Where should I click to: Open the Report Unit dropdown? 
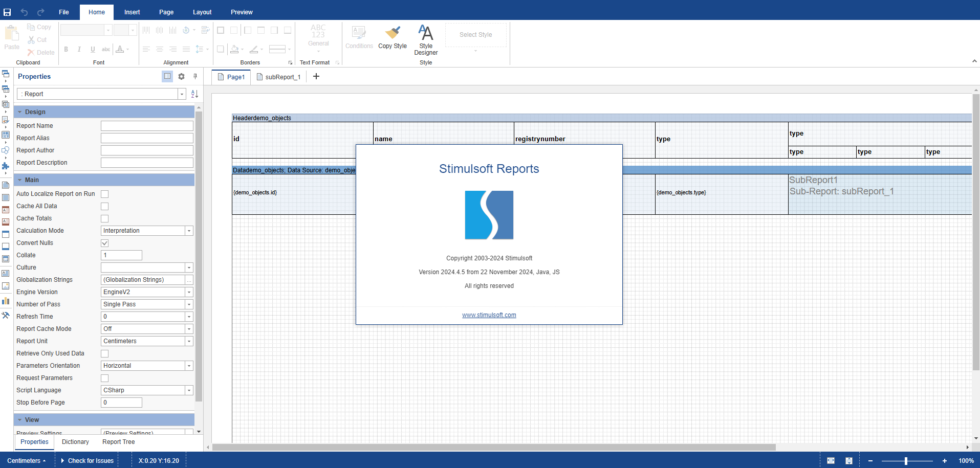(189, 341)
